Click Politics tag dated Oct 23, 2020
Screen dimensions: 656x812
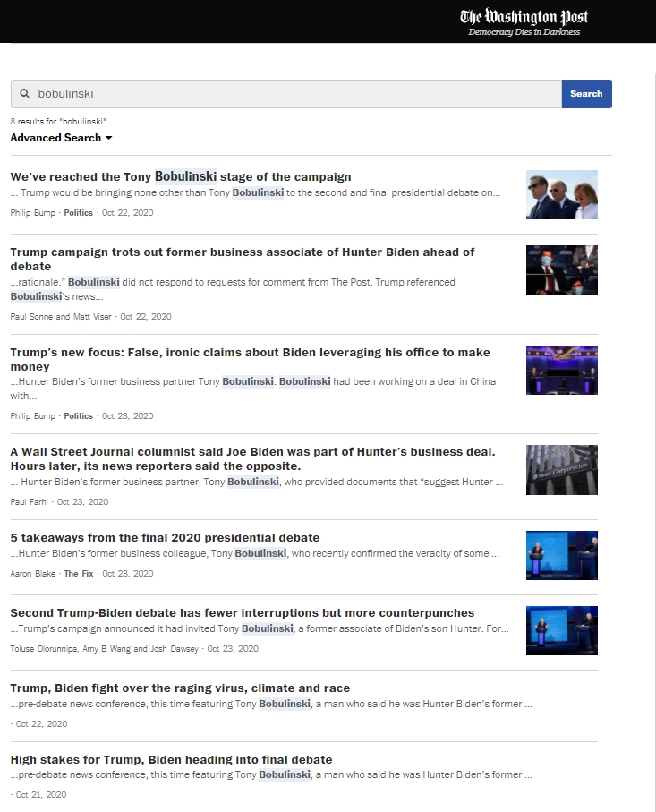pyautogui.click(x=78, y=415)
